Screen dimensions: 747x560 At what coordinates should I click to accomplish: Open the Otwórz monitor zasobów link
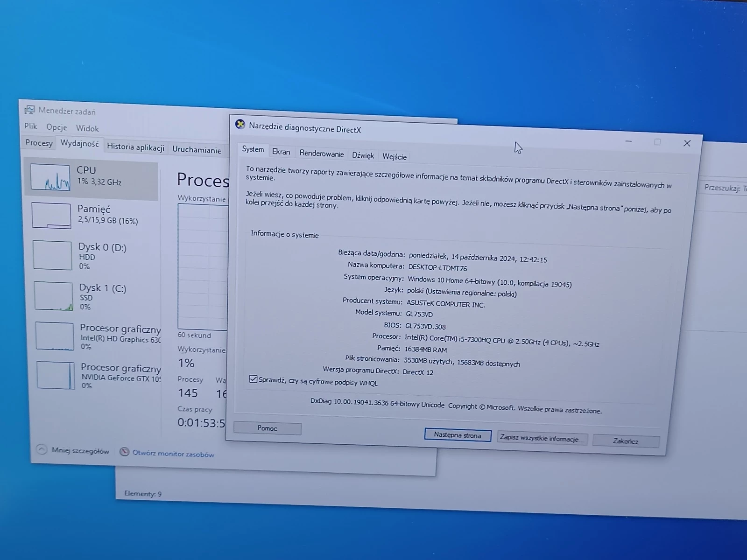tap(173, 454)
